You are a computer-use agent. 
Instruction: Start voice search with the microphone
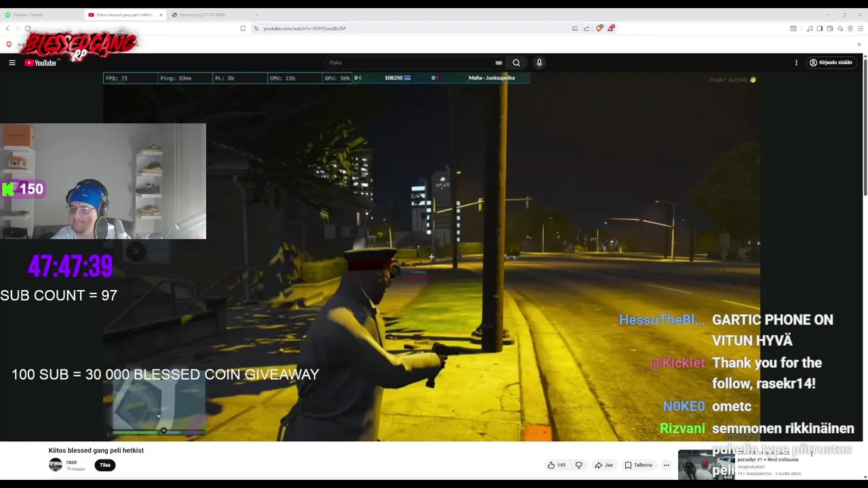pyautogui.click(x=539, y=62)
